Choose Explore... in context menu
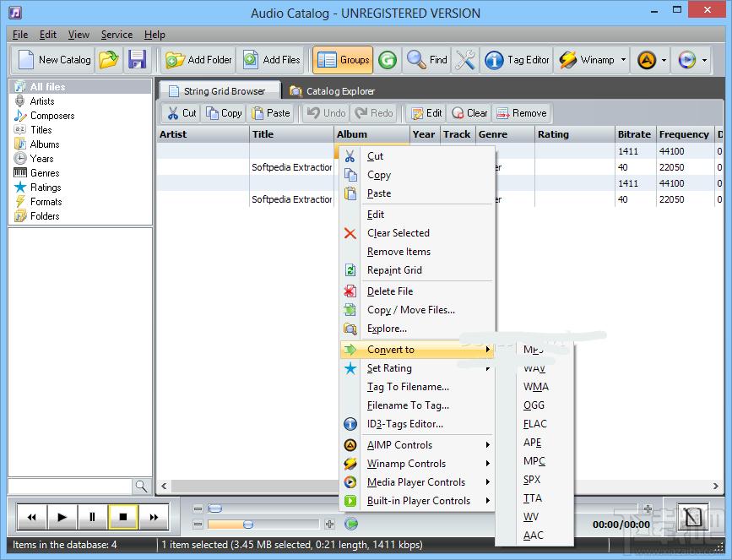This screenshot has height=560, width=732. [417, 329]
